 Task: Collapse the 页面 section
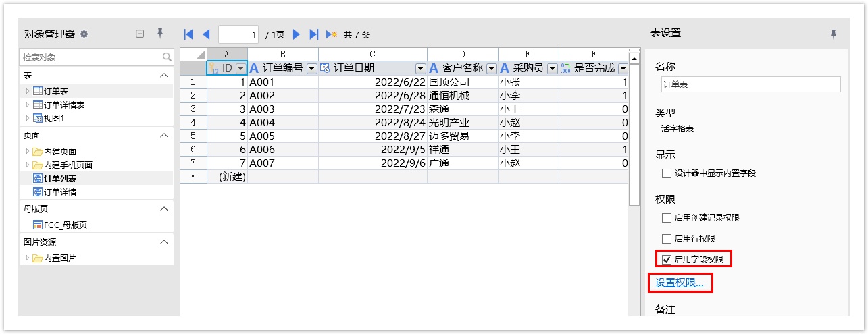(x=164, y=136)
